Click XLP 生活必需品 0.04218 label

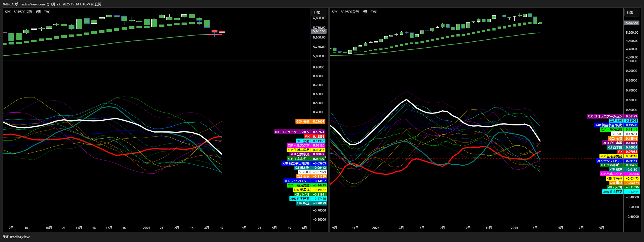[619, 156]
